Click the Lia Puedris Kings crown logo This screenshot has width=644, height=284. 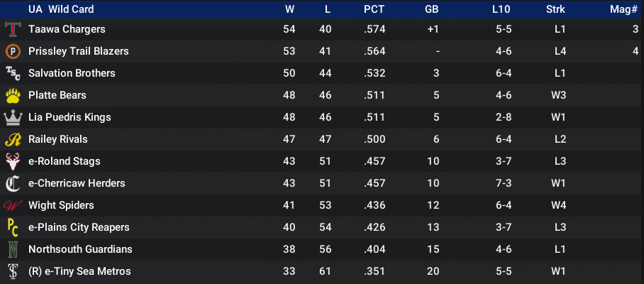click(12, 118)
